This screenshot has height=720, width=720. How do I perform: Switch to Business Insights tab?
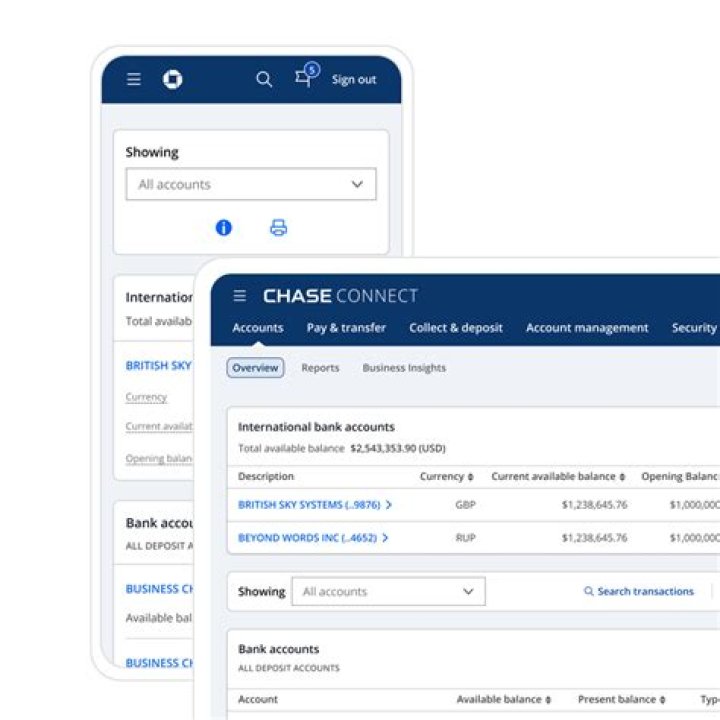click(404, 368)
